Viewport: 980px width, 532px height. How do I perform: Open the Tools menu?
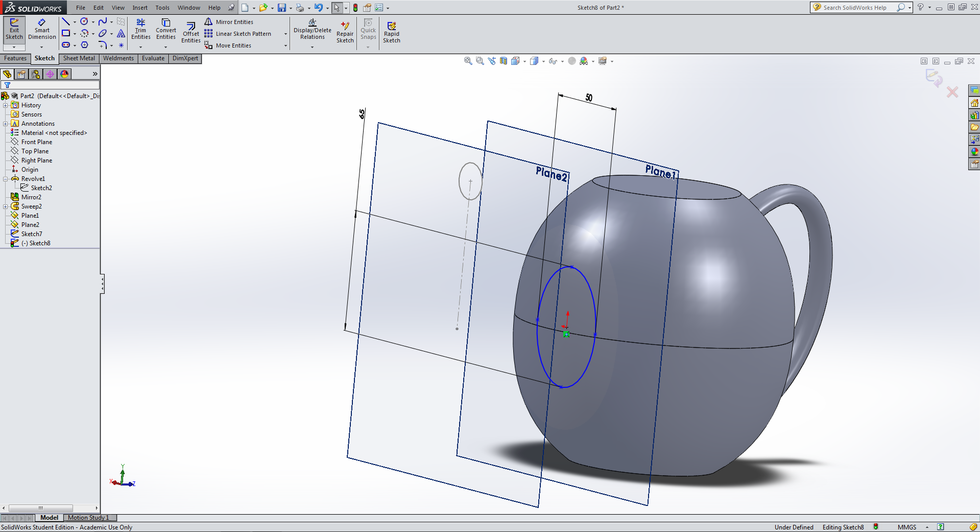(x=162, y=8)
